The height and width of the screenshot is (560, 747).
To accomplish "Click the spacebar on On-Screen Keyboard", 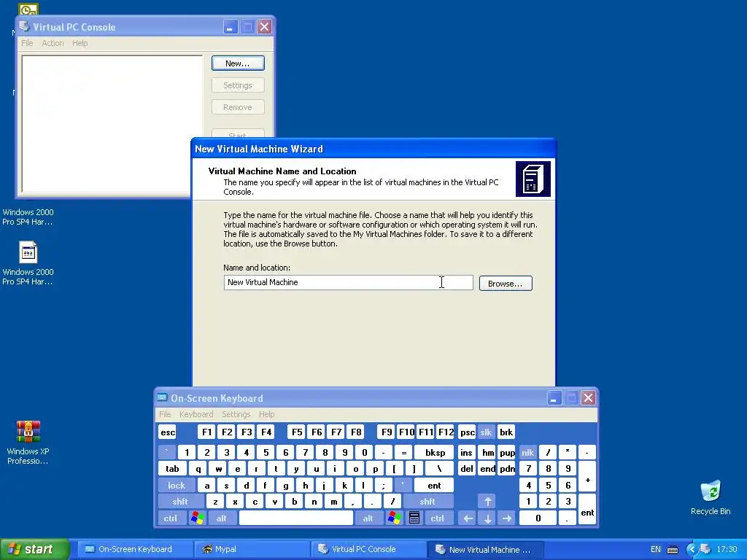I will (296, 518).
